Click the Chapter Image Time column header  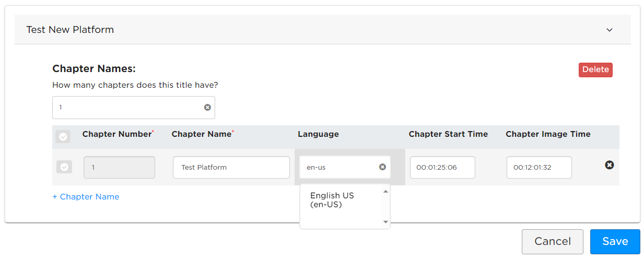click(x=548, y=134)
